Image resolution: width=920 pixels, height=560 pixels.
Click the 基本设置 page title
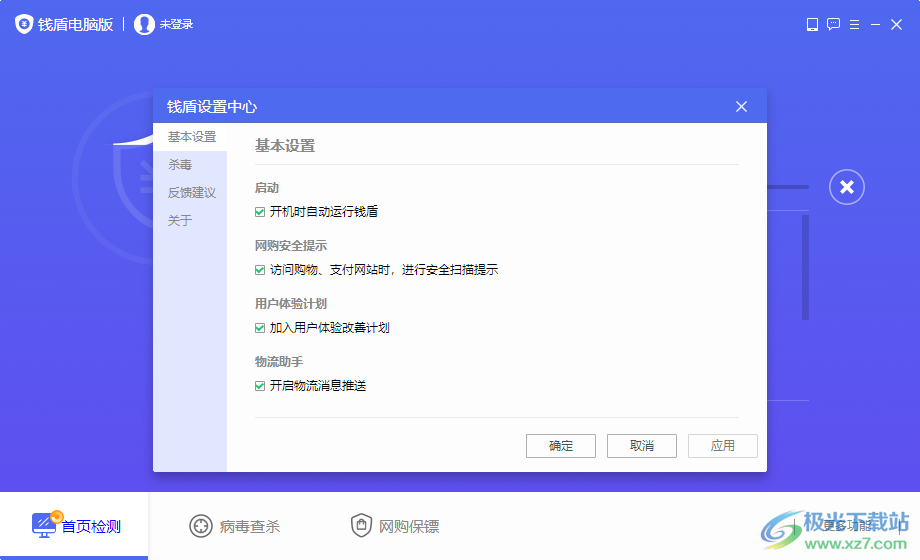pos(285,146)
